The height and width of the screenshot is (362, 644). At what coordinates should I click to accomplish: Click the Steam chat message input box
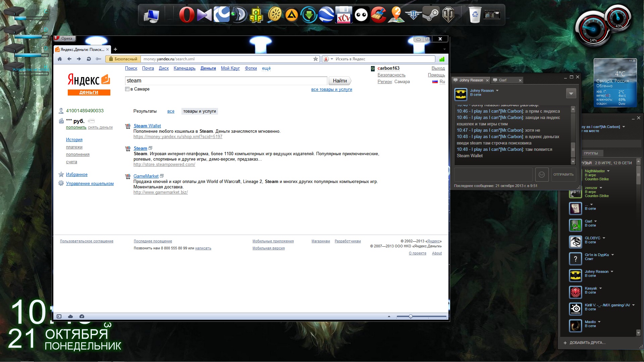(x=493, y=174)
